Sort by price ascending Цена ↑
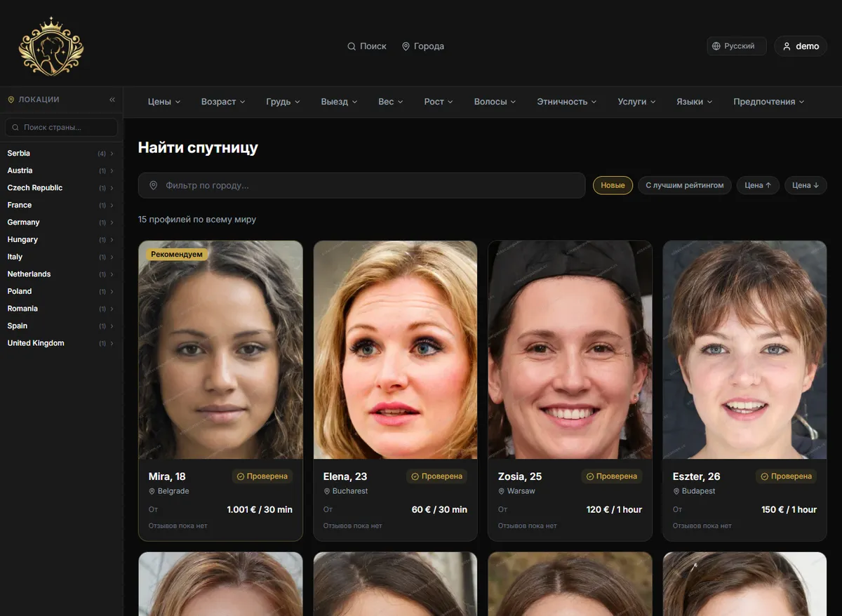The image size is (842, 616). 758,185
